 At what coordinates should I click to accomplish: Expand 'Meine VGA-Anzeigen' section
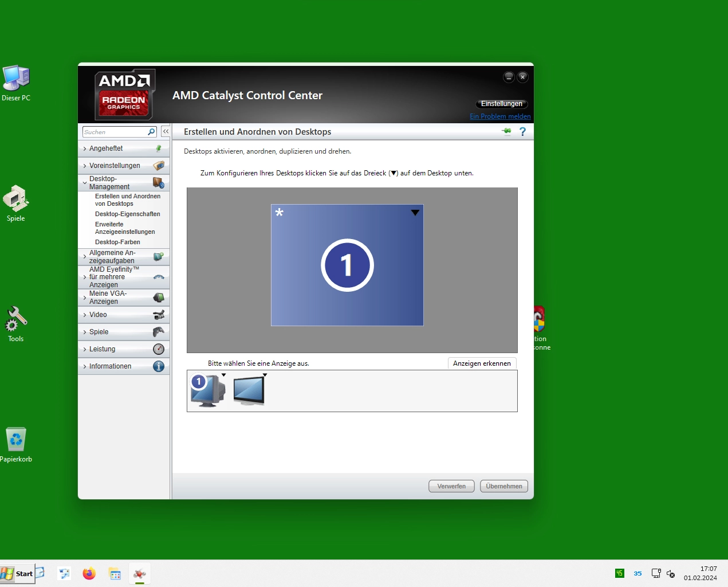(x=124, y=298)
